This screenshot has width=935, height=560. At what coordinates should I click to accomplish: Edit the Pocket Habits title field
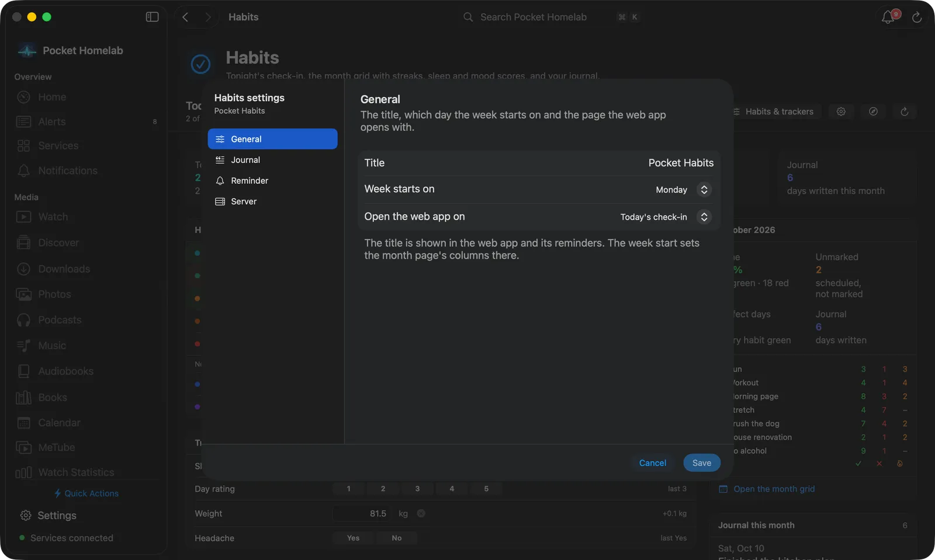(x=681, y=163)
